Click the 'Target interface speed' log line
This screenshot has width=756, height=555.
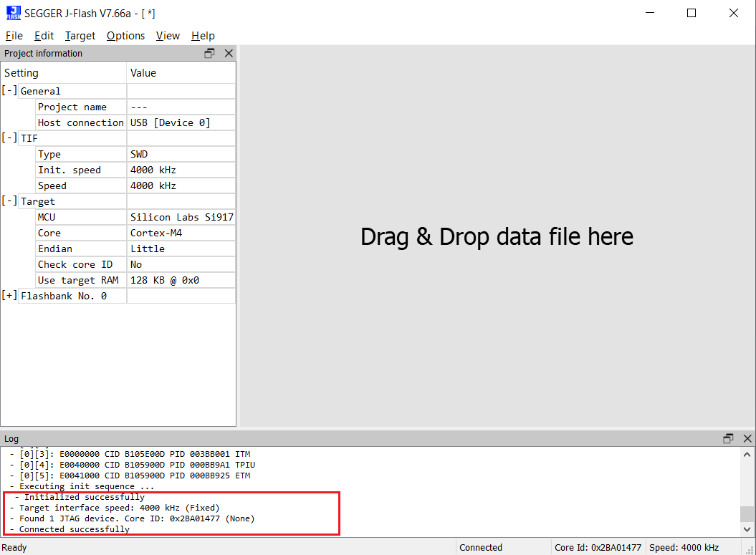click(x=115, y=508)
